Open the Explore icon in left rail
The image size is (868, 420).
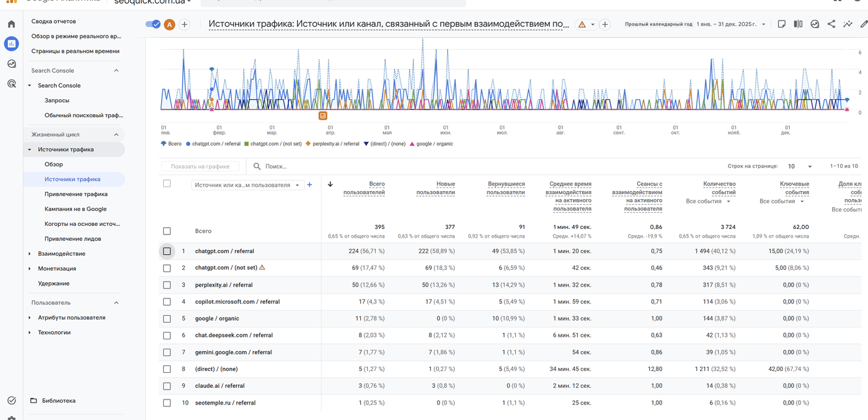click(x=11, y=63)
